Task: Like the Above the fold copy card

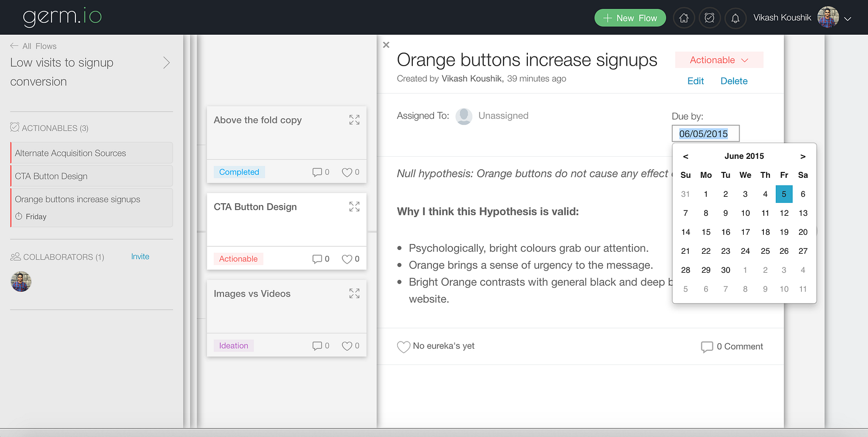Action: click(347, 172)
